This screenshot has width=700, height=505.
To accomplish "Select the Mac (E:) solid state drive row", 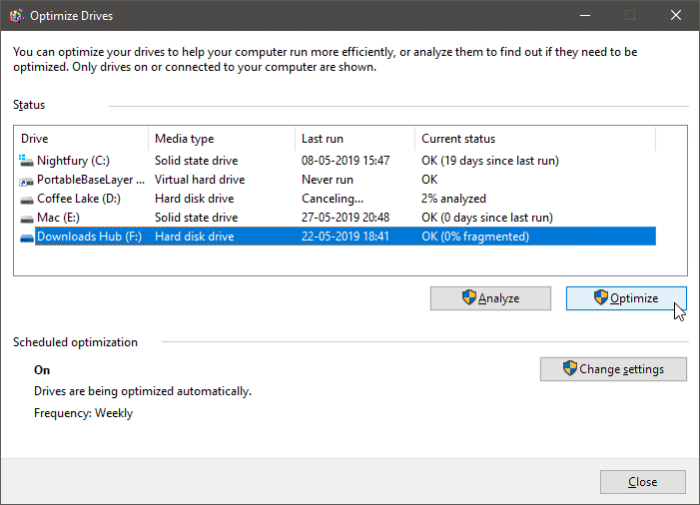I will (337, 217).
